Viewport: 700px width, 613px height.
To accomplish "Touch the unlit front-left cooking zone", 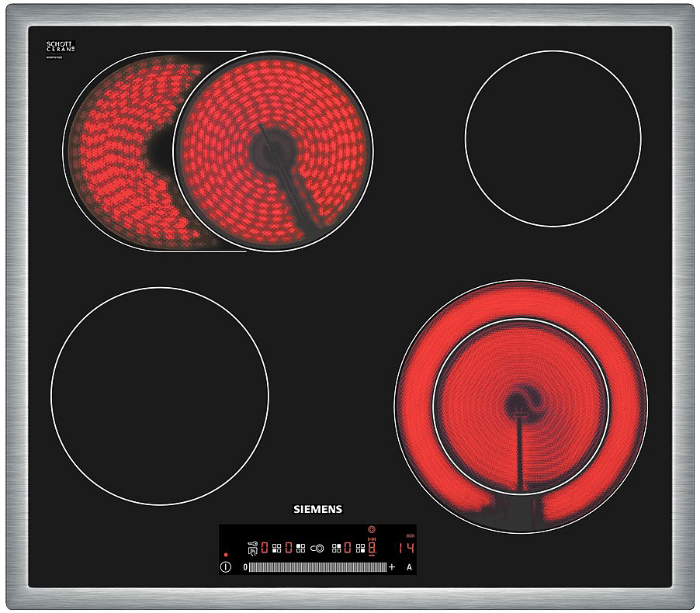I will pyautogui.click(x=160, y=396).
